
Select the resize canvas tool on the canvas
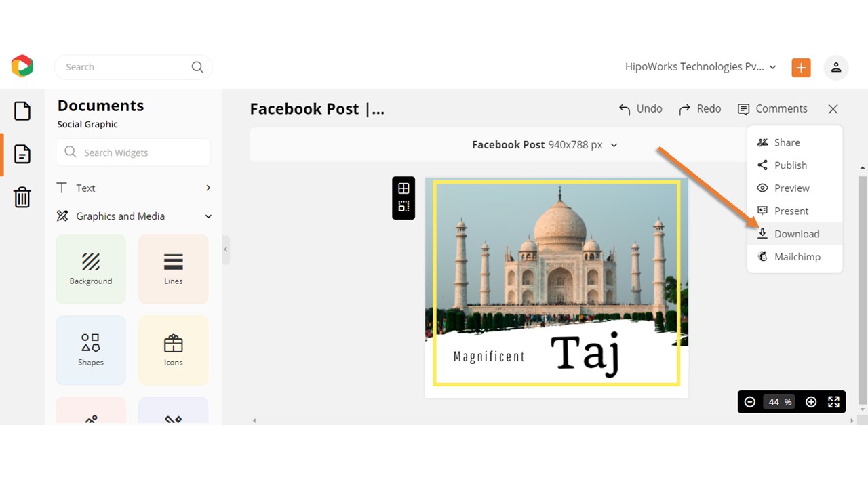tap(403, 208)
